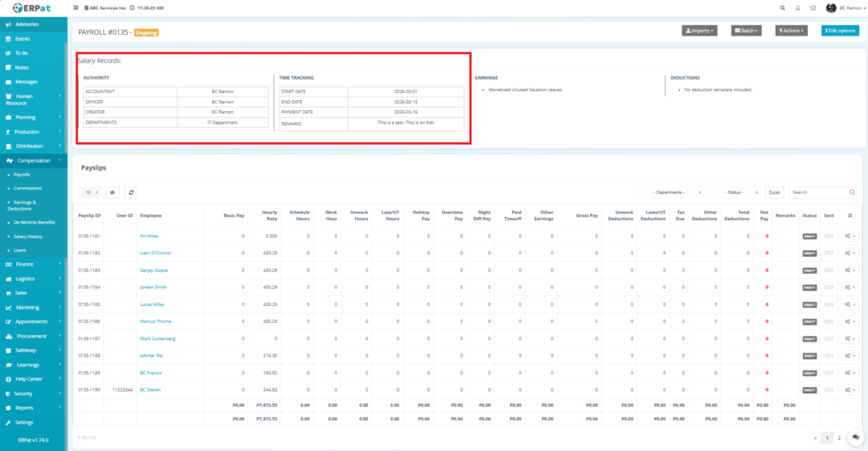Click the sent envelope icon for Liam O'Connor
This screenshot has height=451, width=868.
point(828,253)
